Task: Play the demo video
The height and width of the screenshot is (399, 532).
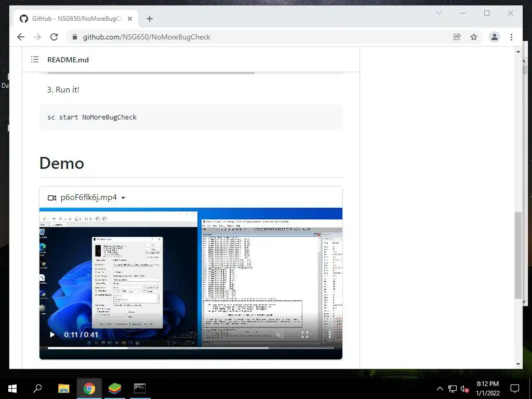Action: [x=52, y=335]
